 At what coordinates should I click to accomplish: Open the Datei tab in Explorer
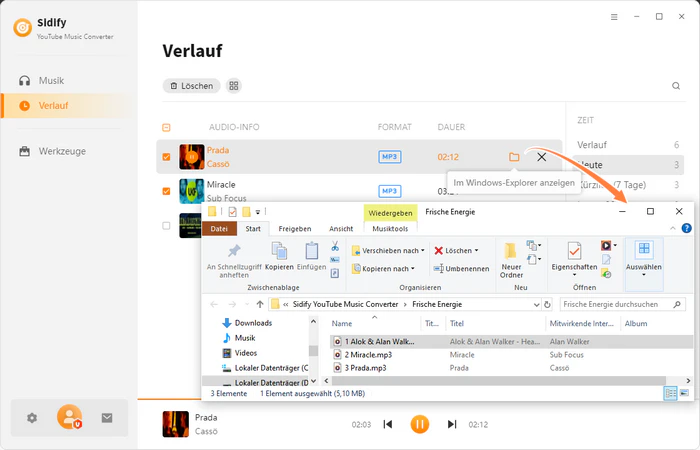click(219, 229)
